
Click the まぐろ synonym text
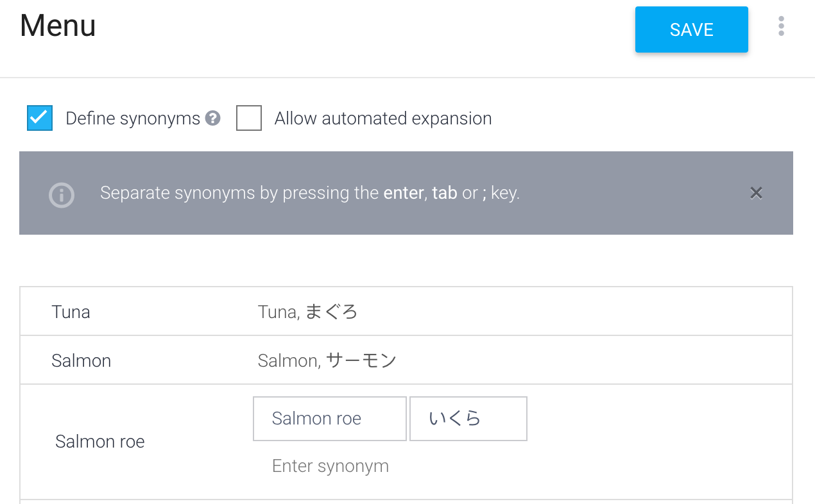pos(331,312)
